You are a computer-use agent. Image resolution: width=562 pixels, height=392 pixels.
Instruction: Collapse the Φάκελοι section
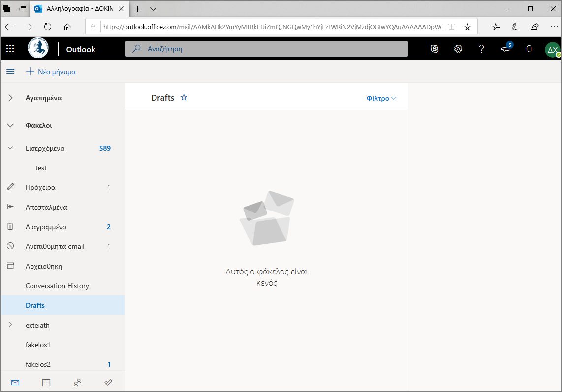tap(10, 125)
